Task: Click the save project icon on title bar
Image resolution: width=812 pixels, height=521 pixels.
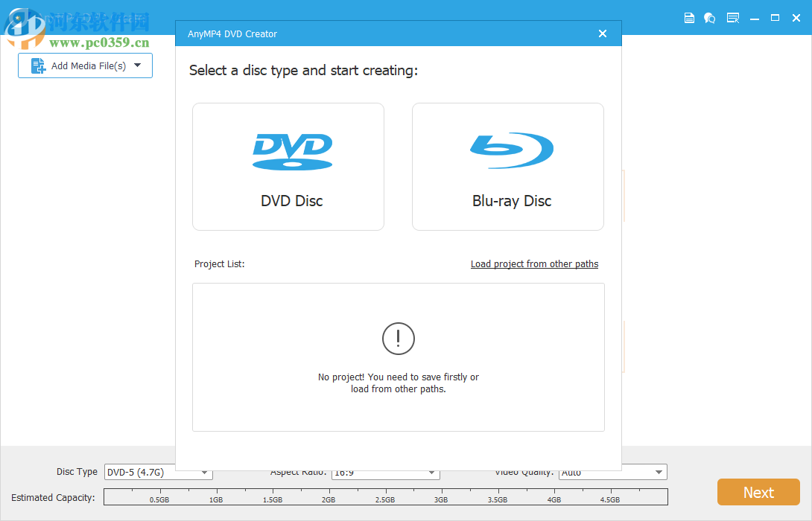Action: [x=688, y=17]
